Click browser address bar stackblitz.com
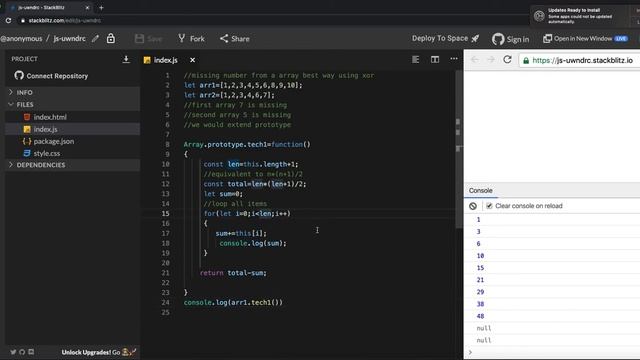Image resolution: width=640 pixels, height=360 pixels. tap(64, 20)
